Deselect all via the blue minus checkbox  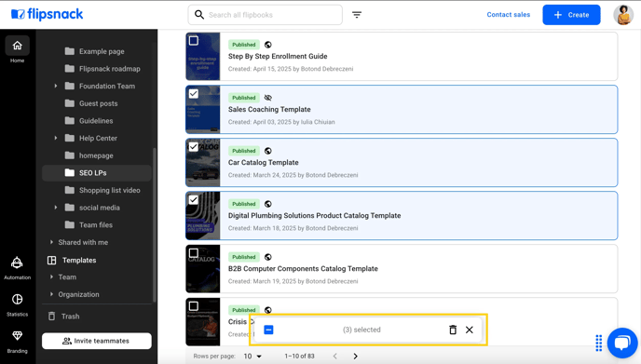click(268, 330)
